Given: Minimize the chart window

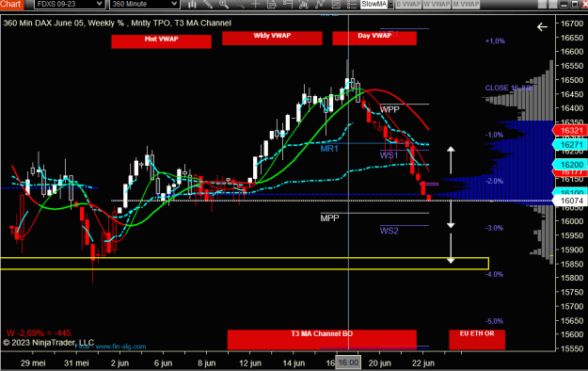Looking at the screenshot, I should coord(564,4).
